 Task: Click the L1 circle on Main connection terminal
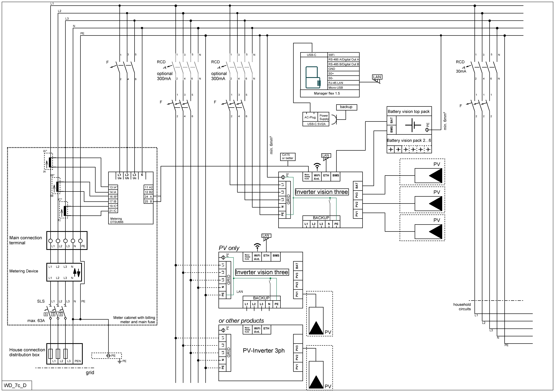50,241
